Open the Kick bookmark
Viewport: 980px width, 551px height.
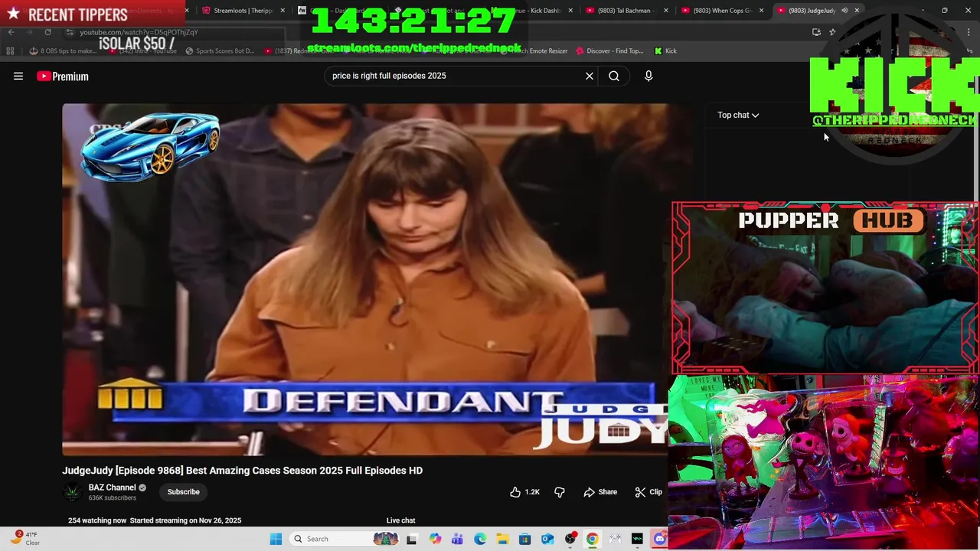(x=665, y=51)
